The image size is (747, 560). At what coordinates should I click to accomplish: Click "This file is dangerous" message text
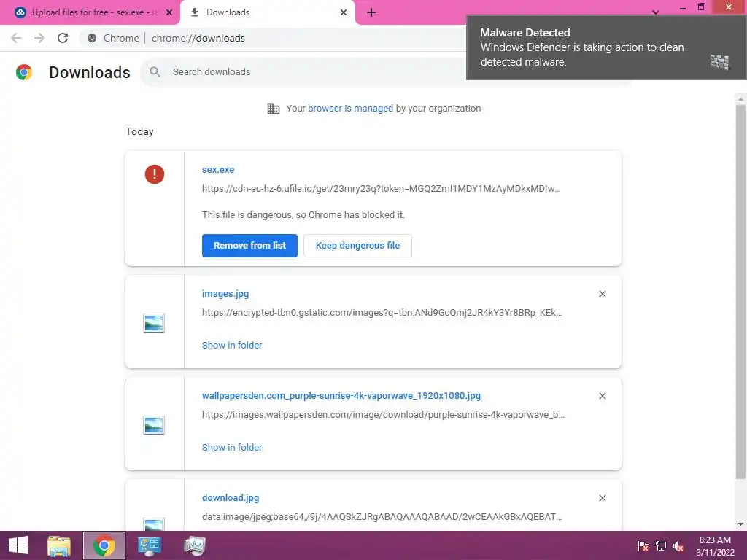(303, 215)
